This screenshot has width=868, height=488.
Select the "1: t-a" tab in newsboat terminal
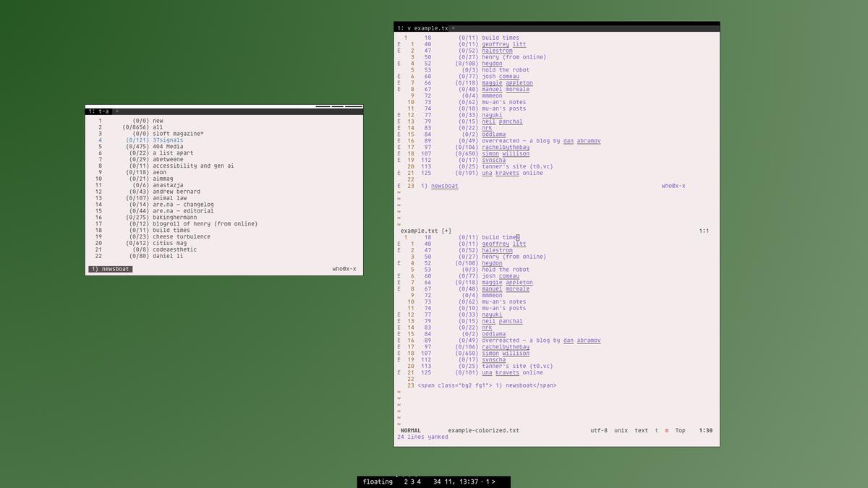pos(98,111)
